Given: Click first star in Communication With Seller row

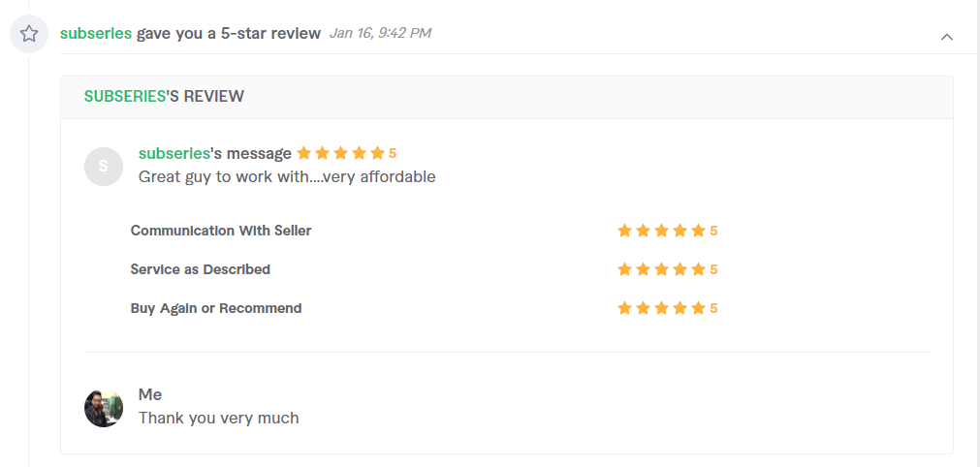Looking at the screenshot, I should [624, 231].
